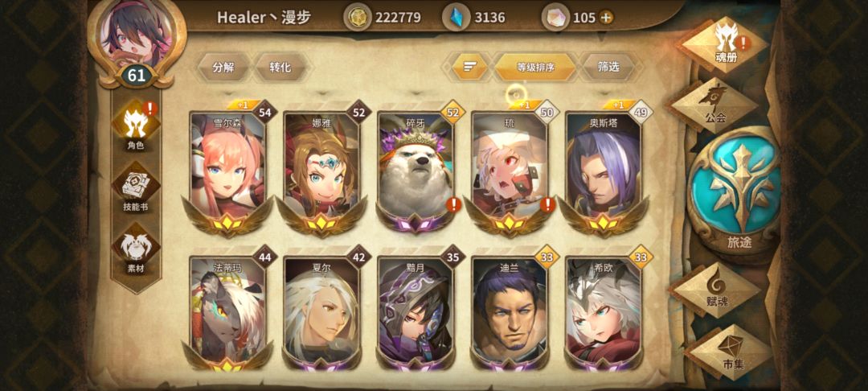Toggle the sort order icon button
This screenshot has width=868, height=391.
click(x=470, y=68)
